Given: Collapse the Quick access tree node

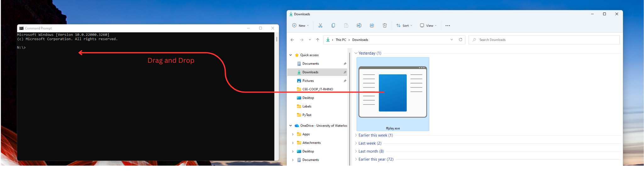Looking at the screenshot, I should click(x=291, y=55).
